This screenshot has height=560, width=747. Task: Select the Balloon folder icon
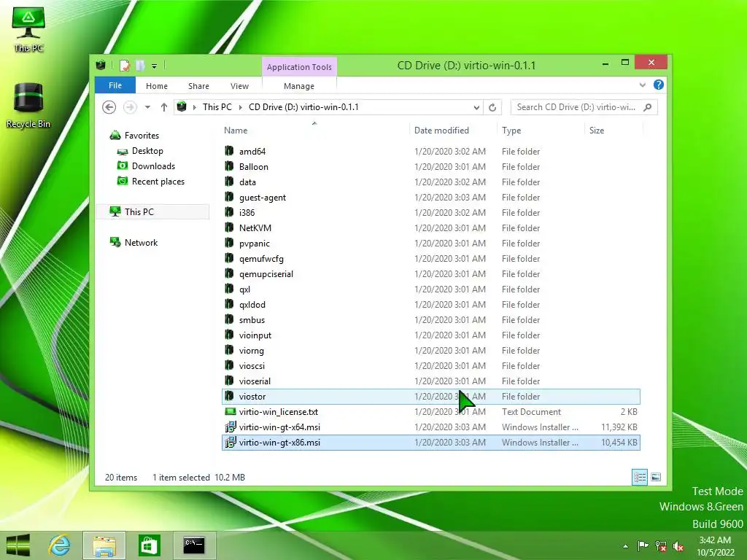coord(229,166)
